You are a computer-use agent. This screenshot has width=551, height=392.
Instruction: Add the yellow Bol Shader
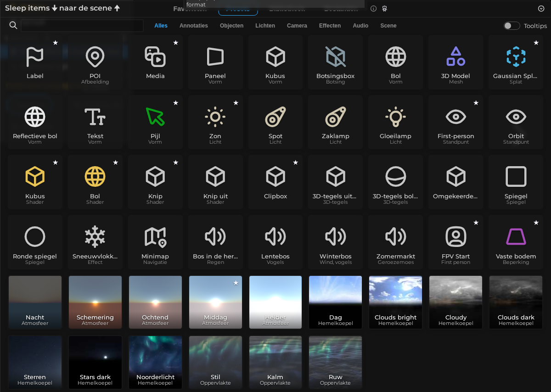(x=95, y=182)
